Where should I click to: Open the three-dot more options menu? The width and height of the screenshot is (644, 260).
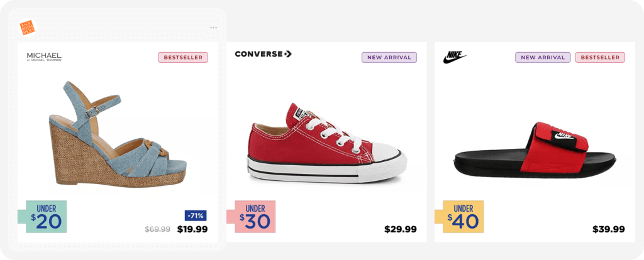tap(213, 28)
